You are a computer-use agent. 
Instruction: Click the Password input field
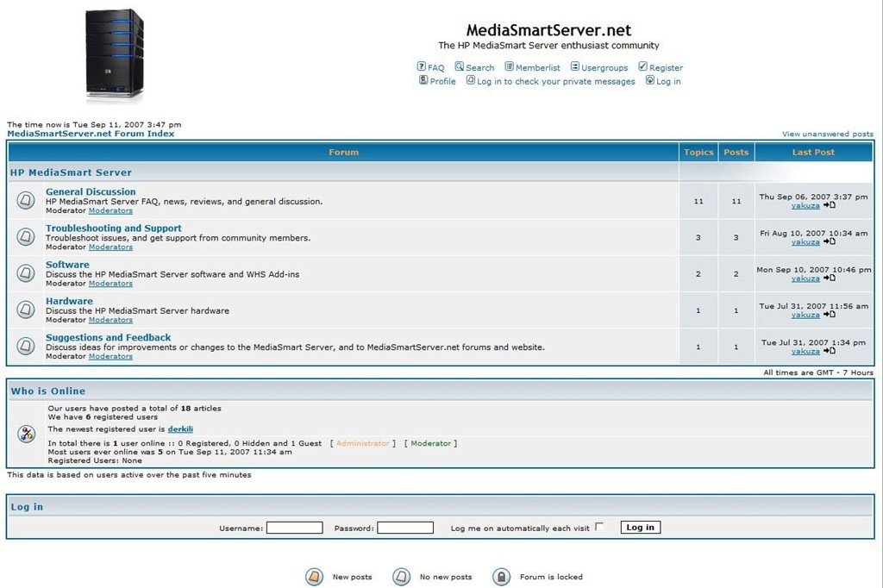tap(405, 528)
